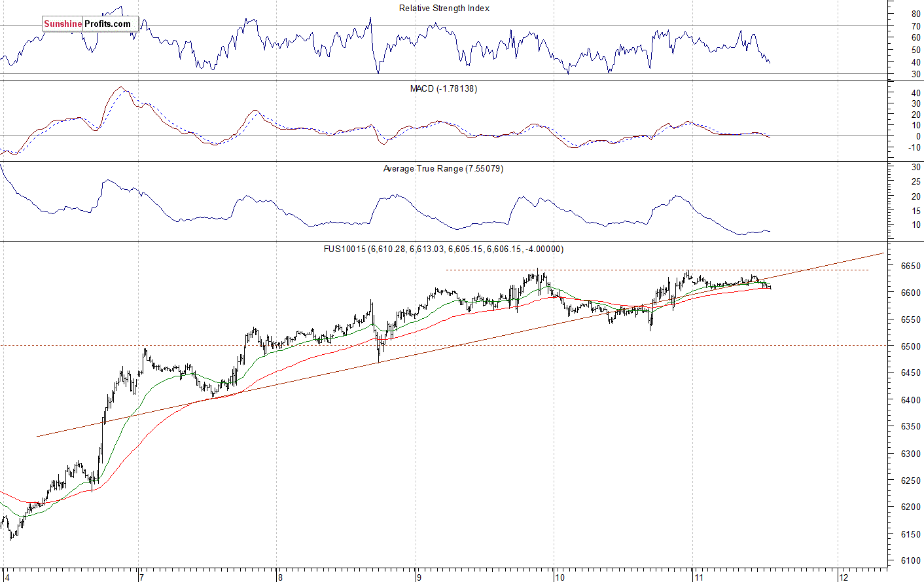Viewport: 924px width, 582px height.
Task: Click the RSI 80 axis label
Action: pyautogui.click(x=916, y=14)
